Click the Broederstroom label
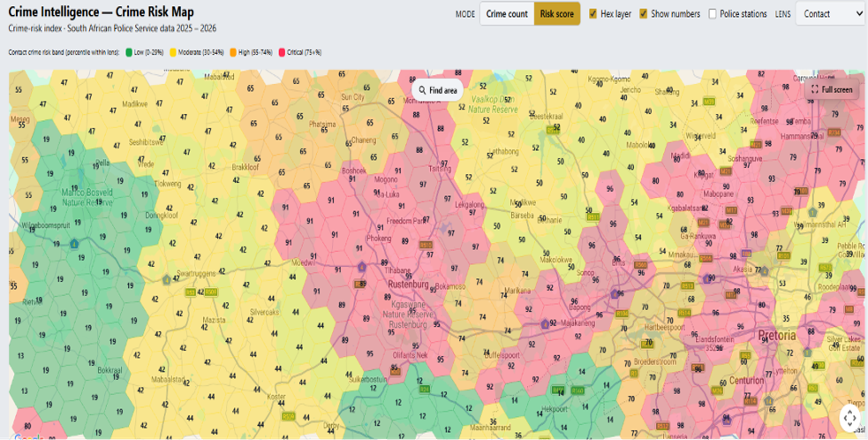This screenshot has width=868, height=440. [x=655, y=361]
